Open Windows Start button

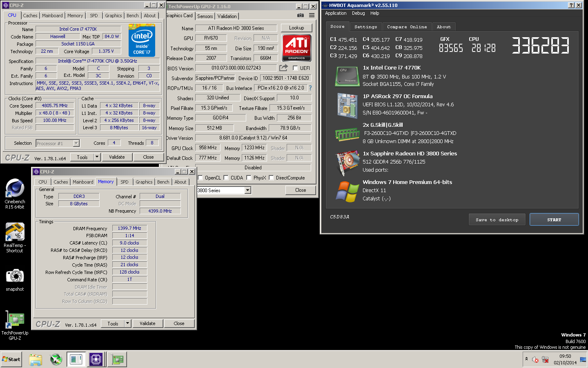pos(11,359)
